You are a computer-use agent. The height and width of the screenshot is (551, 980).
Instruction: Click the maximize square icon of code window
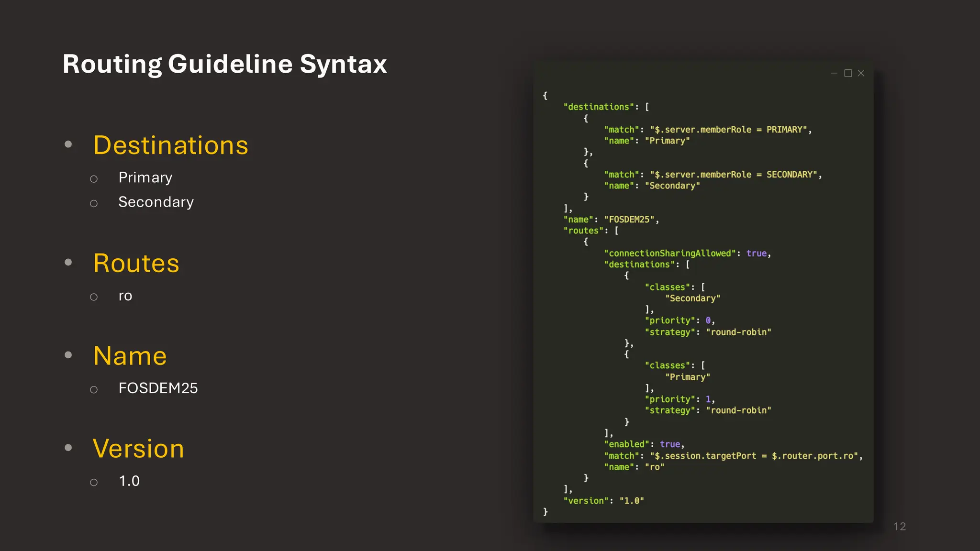(x=848, y=73)
